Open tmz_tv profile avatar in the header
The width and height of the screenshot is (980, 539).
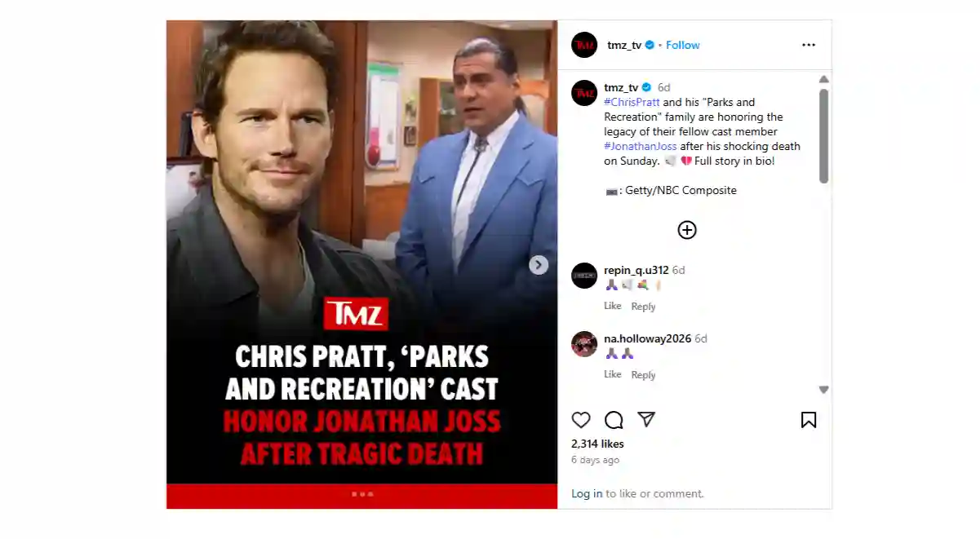584,45
